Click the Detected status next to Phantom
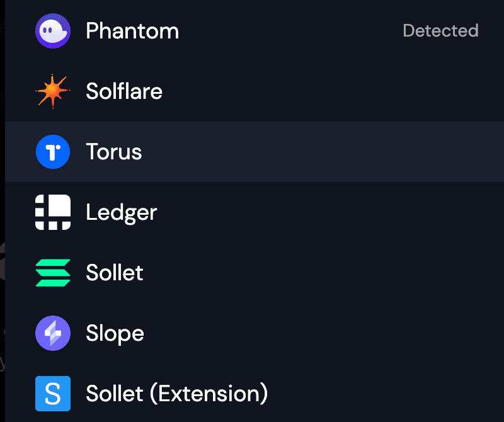 pos(440,30)
